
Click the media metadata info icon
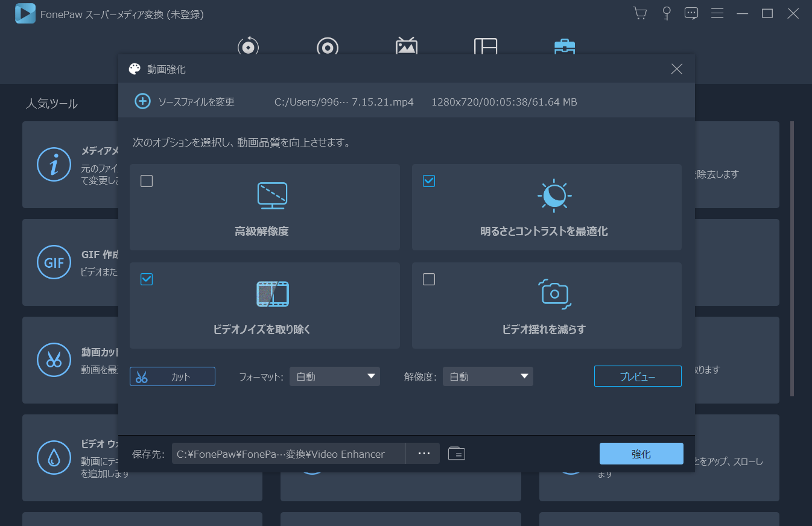pos(54,164)
